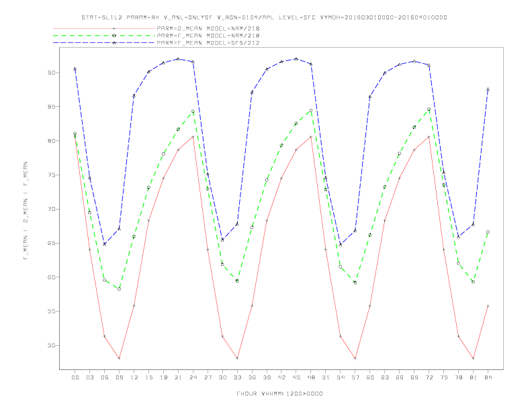
Task: Click x-axis forecast hour label 51
Action: [326, 377]
